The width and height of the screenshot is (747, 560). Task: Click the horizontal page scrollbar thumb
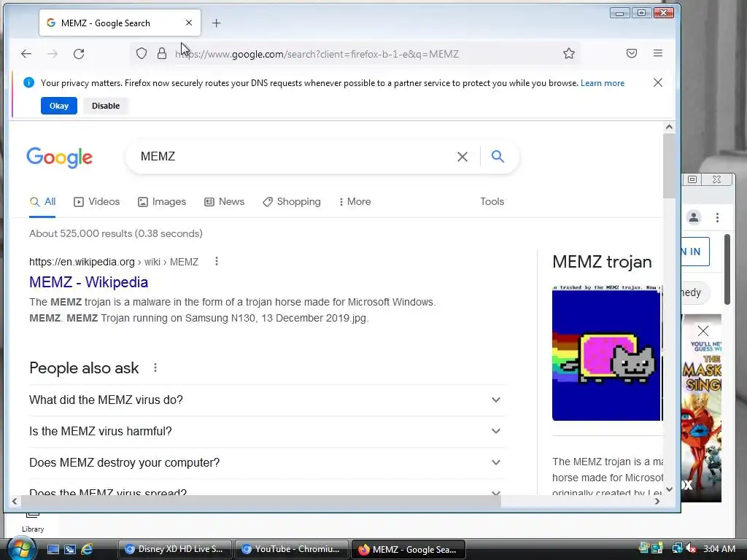261,502
